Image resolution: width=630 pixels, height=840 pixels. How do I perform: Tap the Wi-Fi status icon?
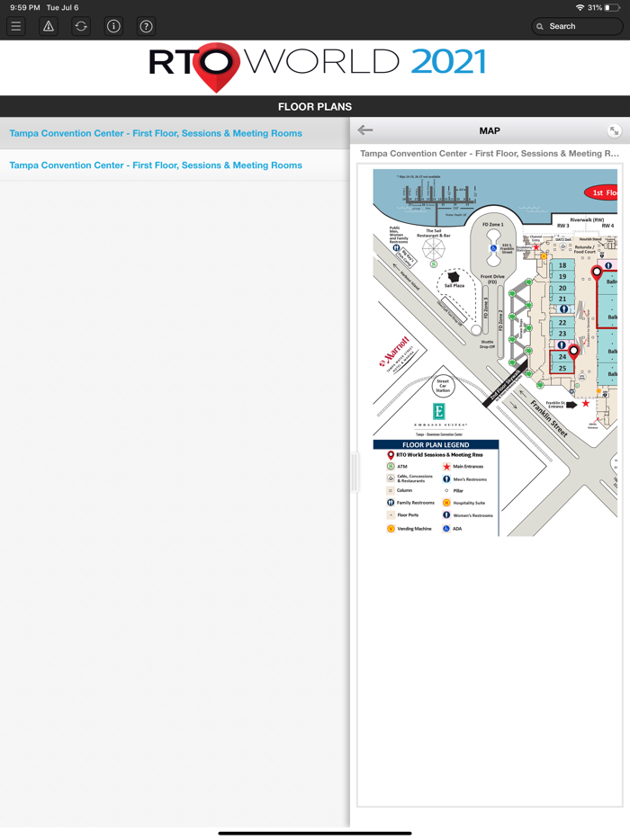pos(580,7)
